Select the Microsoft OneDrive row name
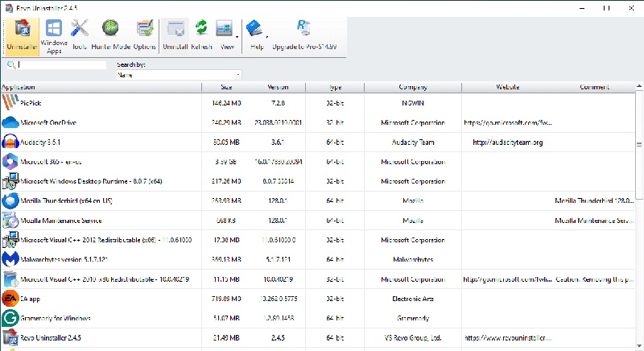This screenshot has width=644, height=351. [x=48, y=122]
